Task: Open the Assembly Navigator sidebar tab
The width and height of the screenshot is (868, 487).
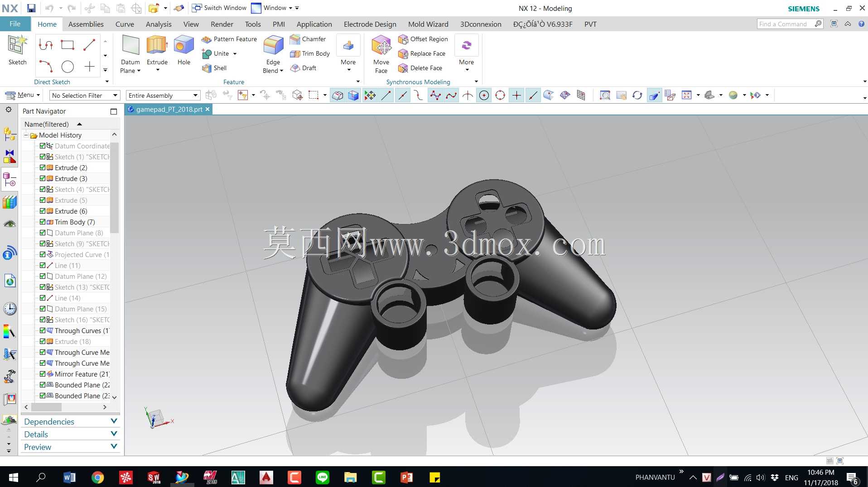Action: [x=10, y=134]
